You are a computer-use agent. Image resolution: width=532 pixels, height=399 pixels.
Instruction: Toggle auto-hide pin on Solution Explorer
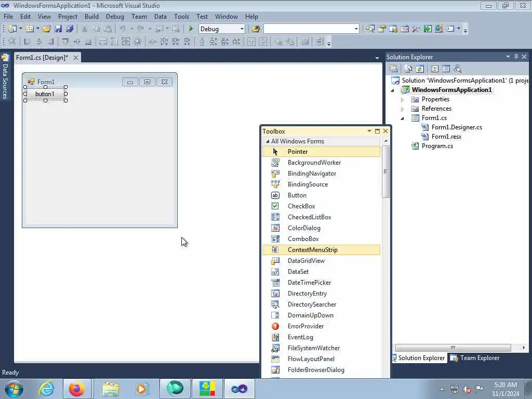coord(516,57)
